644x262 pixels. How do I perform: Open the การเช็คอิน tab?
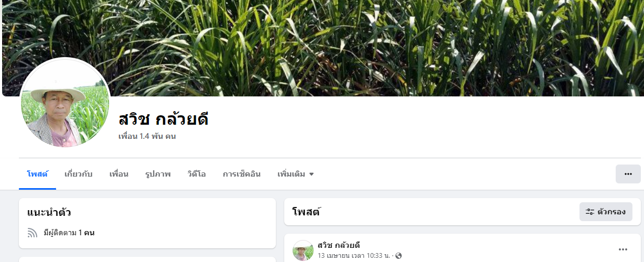tap(242, 174)
